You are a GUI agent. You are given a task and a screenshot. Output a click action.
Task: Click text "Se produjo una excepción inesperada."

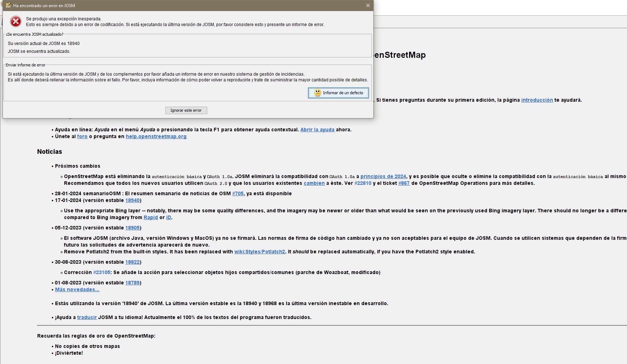[64, 19]
